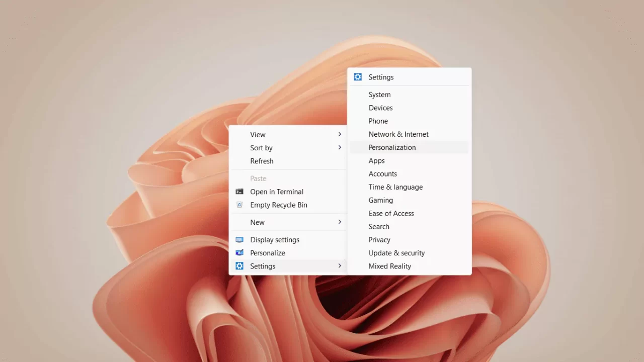Choose Network & Internet settings
Image resolution: width=644 pixels, height=362 pixels.
click(398, 134)
